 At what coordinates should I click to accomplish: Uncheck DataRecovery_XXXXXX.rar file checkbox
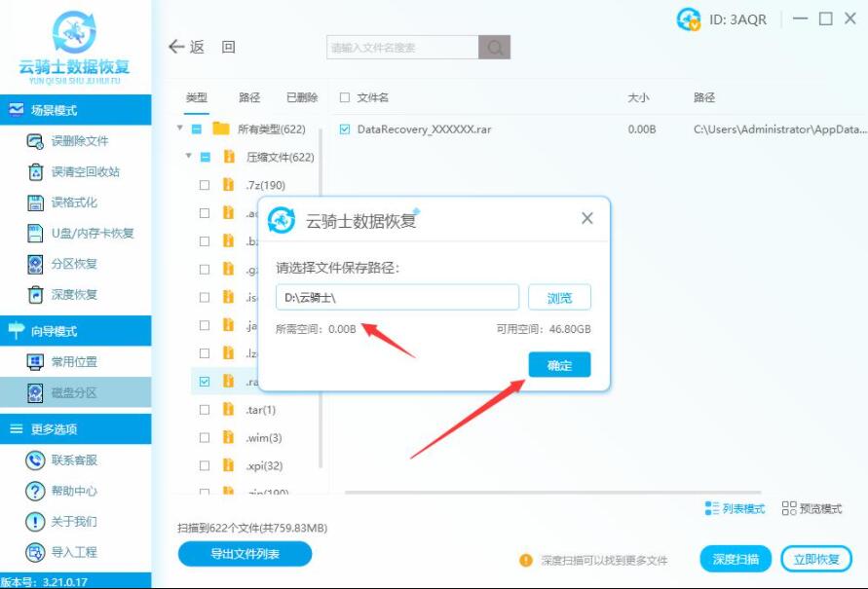tap(345, 129)
